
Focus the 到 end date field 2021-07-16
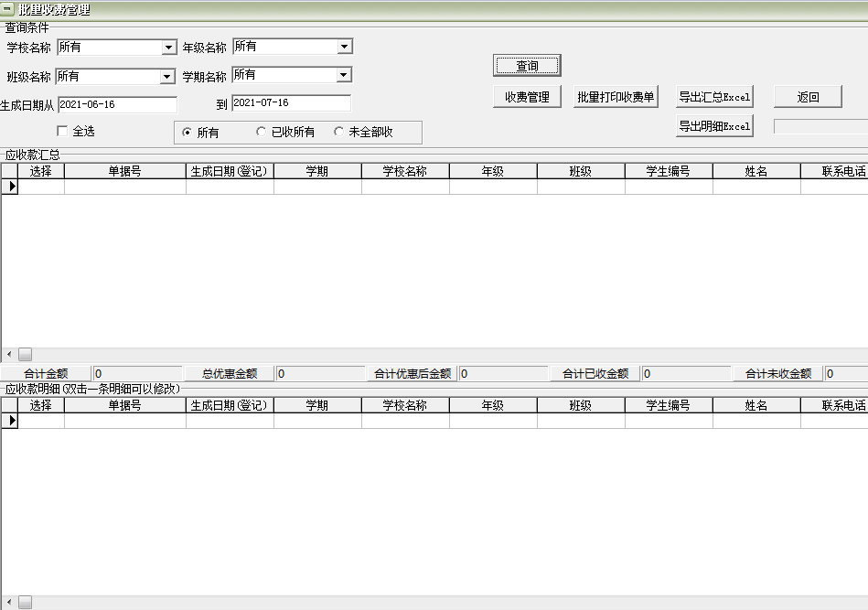pos(291,103)
